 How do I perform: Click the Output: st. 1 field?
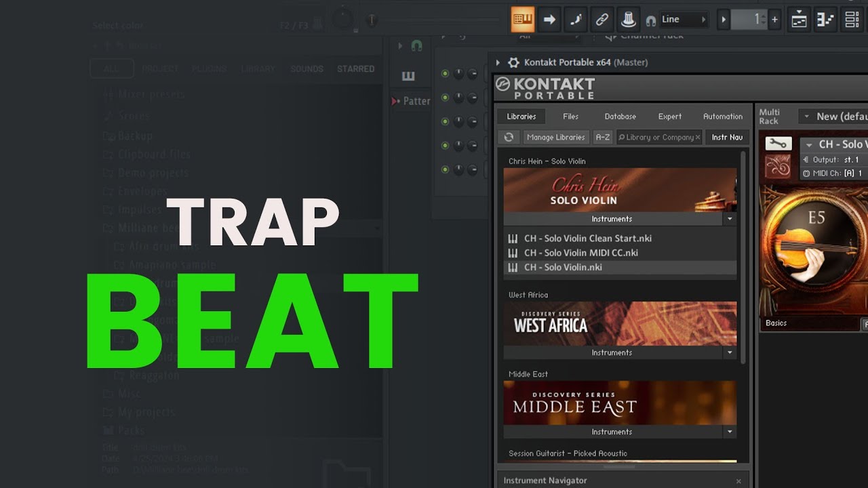coord(834,160)
